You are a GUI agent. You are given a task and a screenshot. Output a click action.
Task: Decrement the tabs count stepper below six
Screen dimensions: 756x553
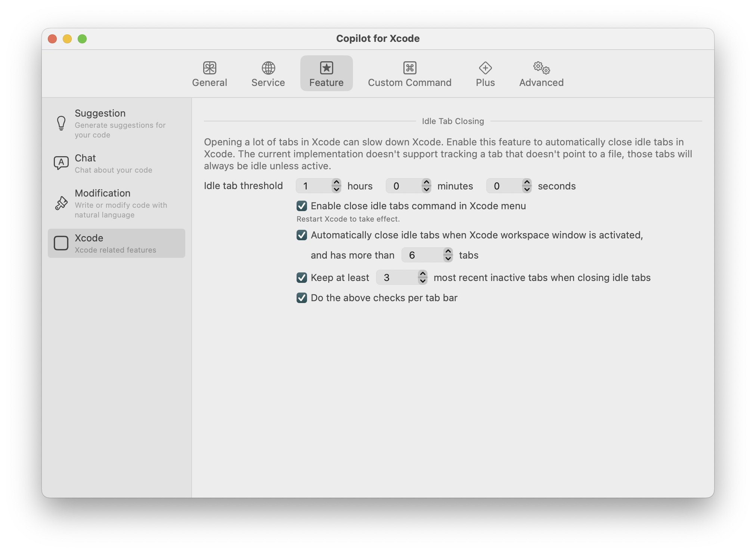tap(447, 258)
